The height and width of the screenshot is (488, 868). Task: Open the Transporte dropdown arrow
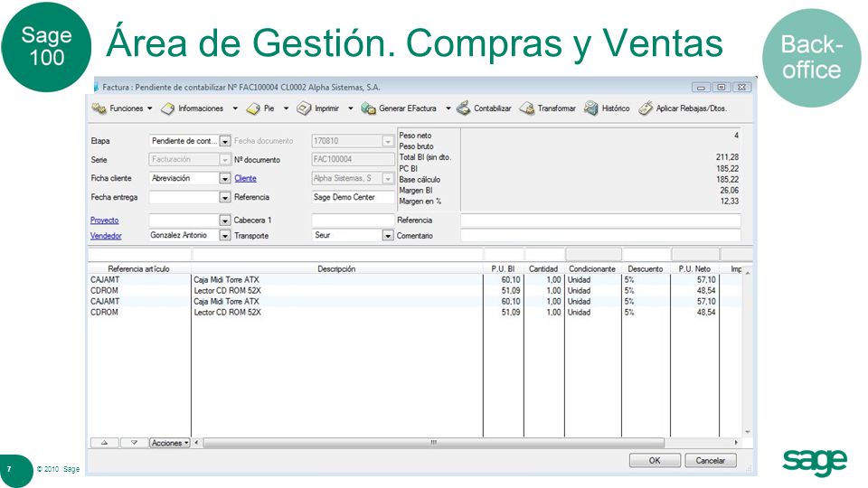pos(388,236)
